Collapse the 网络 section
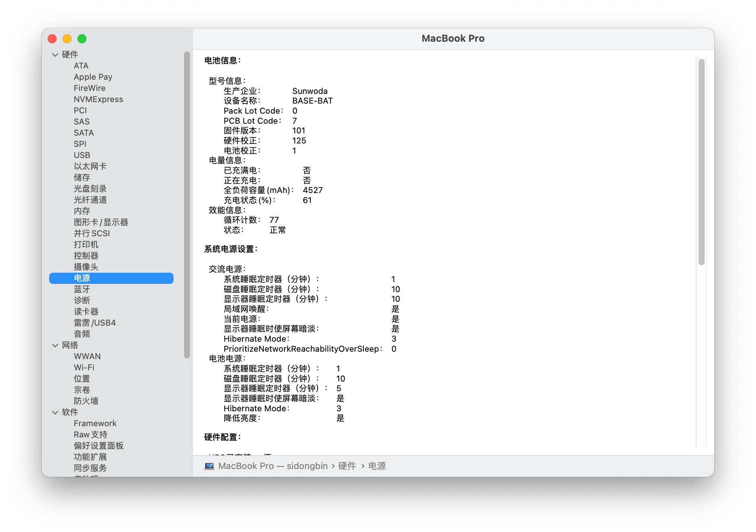The image size is (756, 532). [55, 345]
